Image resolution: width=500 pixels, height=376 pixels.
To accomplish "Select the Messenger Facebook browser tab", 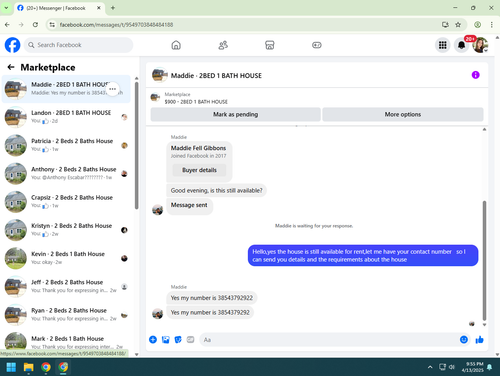I will [x=59, y=8].
